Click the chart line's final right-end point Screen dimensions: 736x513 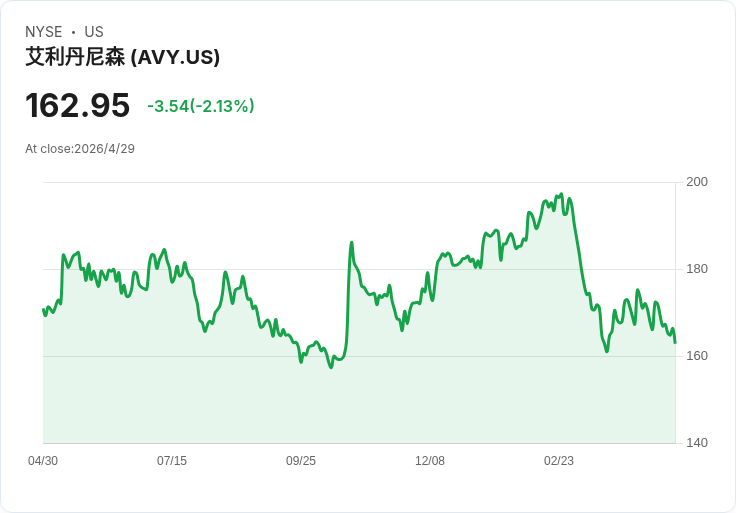click(x=675, y=342)
